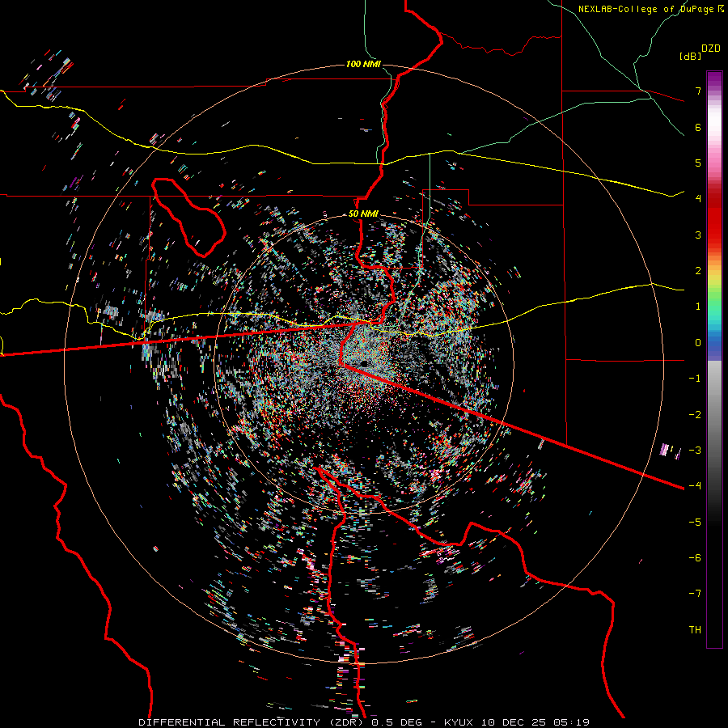This screenshot has height=728, width=728.
Task: Click the 6 value on the dB scale
Action: tap(698, 127)
